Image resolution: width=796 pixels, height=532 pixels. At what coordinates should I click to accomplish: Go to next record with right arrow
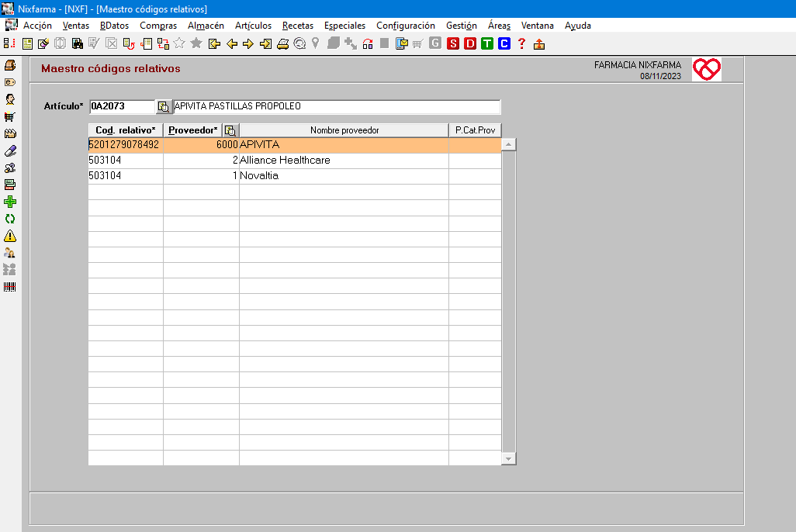(x=248, y=44)
